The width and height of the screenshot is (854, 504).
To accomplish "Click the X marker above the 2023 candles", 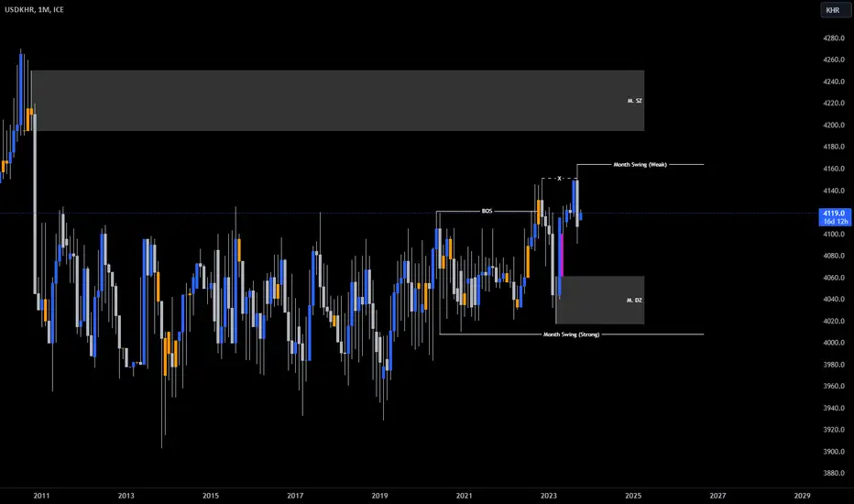I will click(x=559, y=178).
